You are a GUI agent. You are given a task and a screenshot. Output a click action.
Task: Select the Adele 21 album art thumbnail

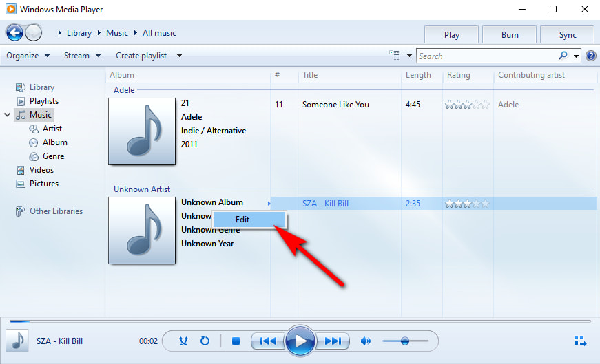(x=142, y=131)
